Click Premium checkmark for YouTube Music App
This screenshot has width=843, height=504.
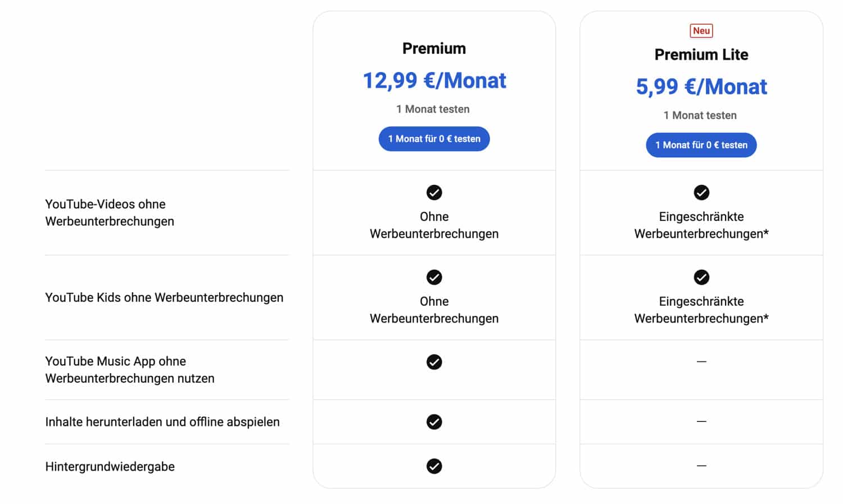[x=434, y=362]
